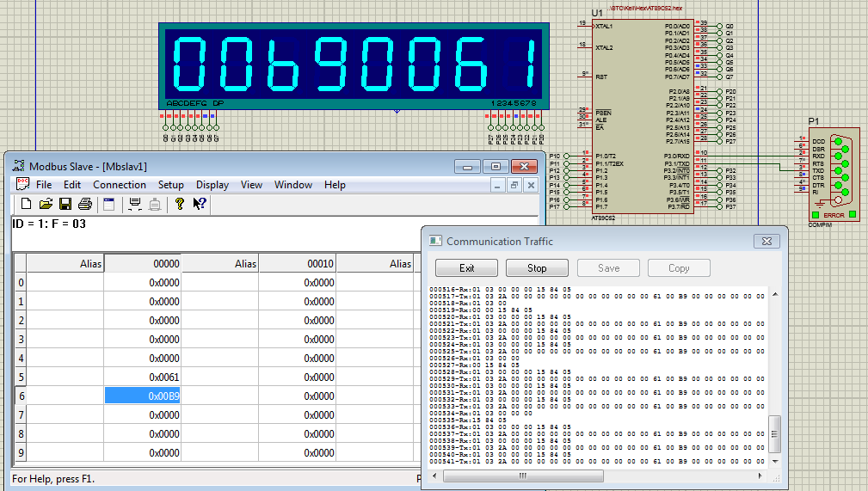The height and width of the screenshot is (491, 868).
Task: Click the Connect toolbar icon
Action: [134, 204]
